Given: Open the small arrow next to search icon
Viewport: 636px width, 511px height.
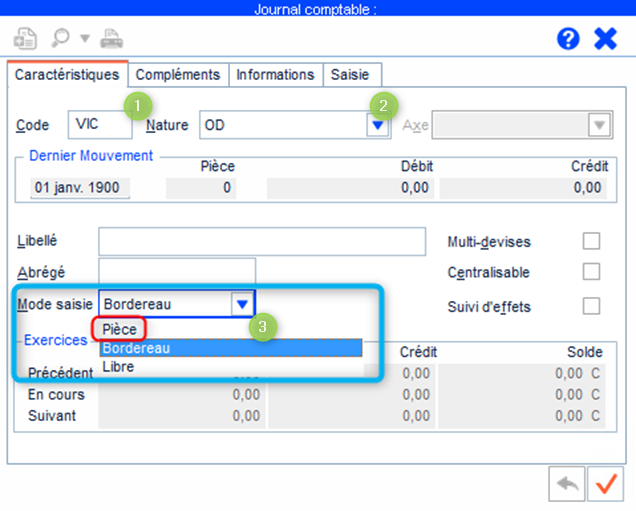Looking at the screenshot, I should coord(84,39).
